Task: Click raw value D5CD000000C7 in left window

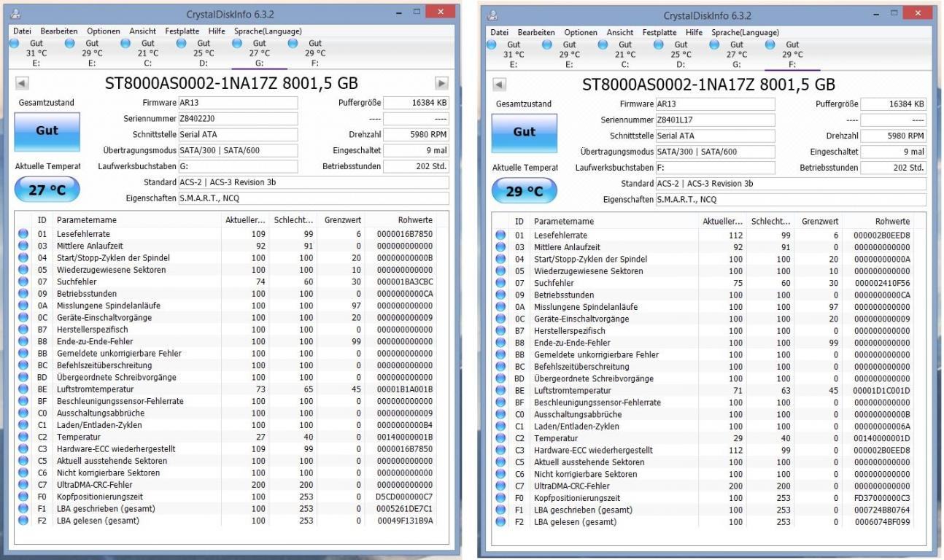Action: (404, 497)
